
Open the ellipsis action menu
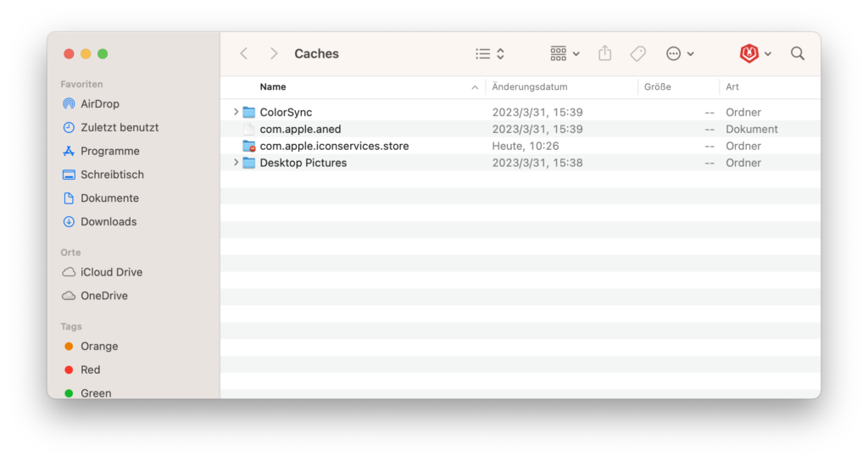pyautogui.click(x=680, y=53)
